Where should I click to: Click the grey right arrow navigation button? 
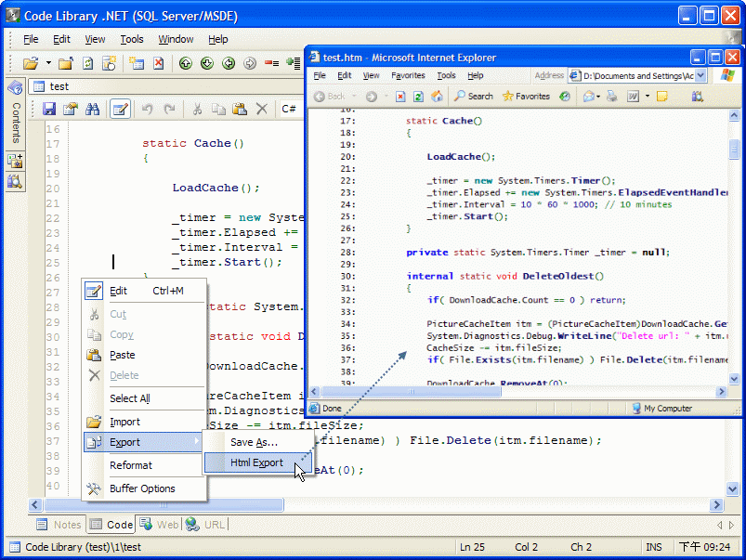pos(250,63)
